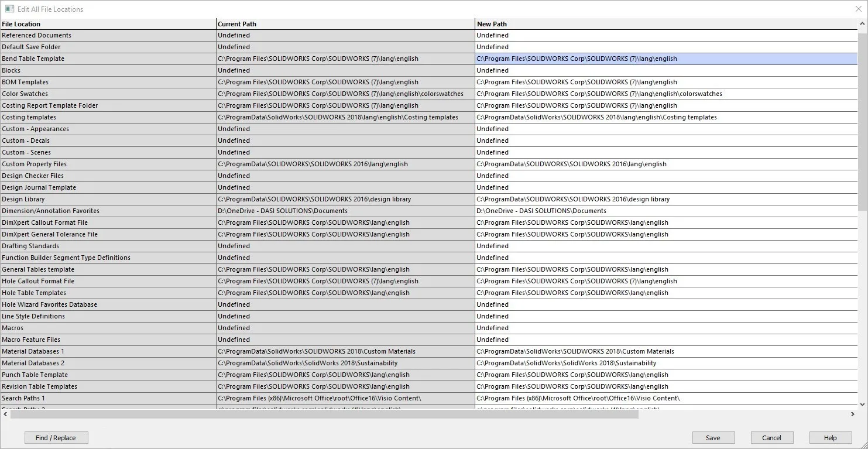
Task: Click the vertical scrollbar down arrow
Action: [x=862, y=404]
